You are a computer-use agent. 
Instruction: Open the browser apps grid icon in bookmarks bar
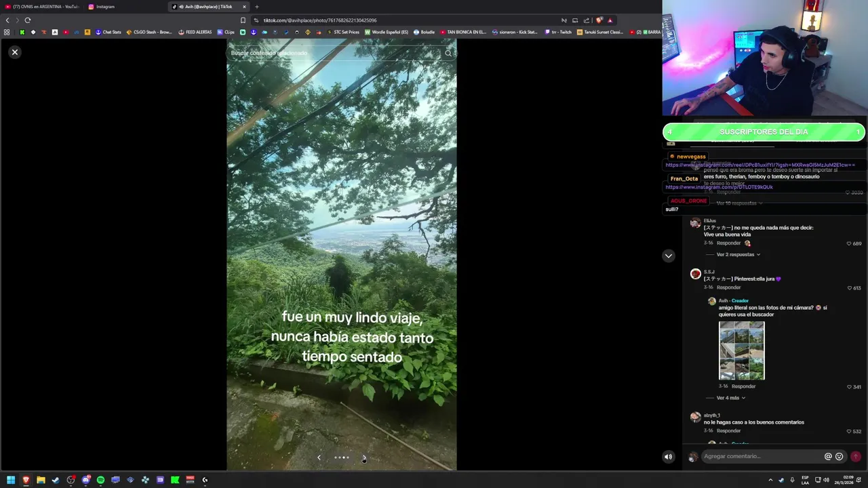[x=7, y=32]
